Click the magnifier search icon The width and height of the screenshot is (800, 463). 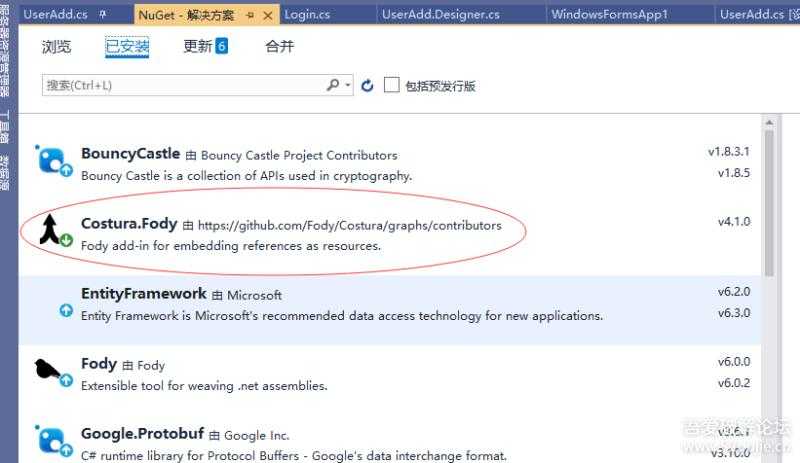(333, 85)
